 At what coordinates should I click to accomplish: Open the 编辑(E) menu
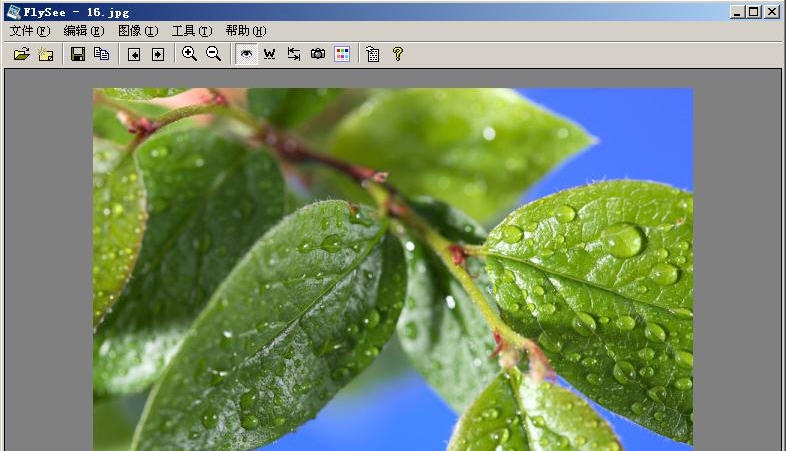click(84, 31)
